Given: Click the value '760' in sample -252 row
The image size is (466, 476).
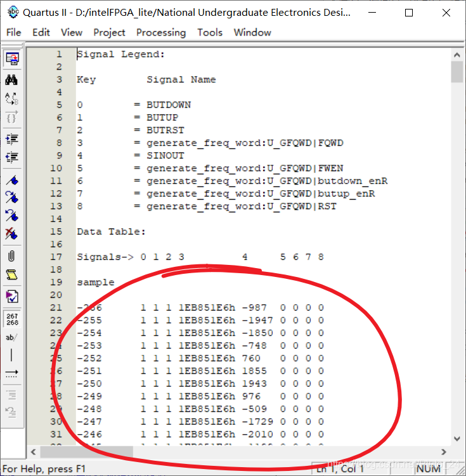Looking at the screenshot, I should [251, 358].
